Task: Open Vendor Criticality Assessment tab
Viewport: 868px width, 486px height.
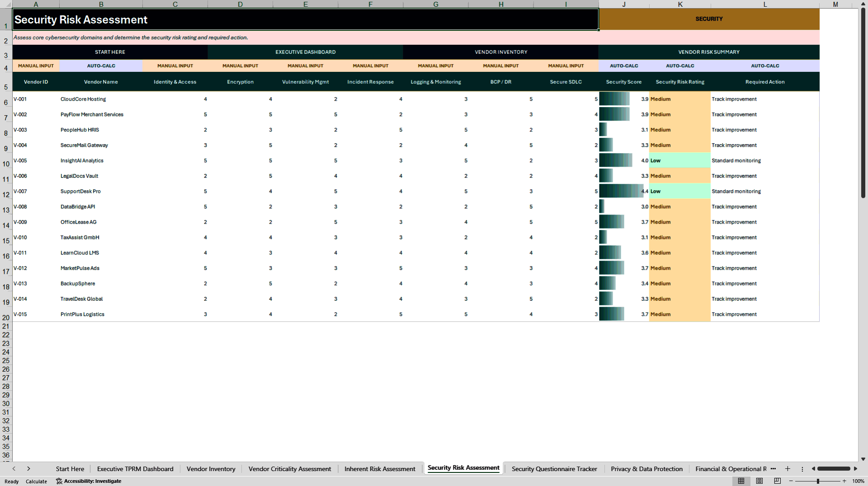Action: [290, 469]
